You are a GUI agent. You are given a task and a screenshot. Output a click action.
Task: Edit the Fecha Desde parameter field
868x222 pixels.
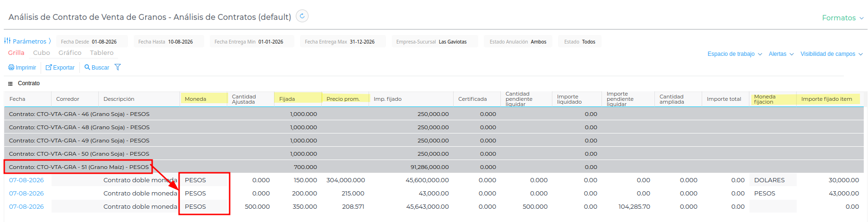pos(92,42)
